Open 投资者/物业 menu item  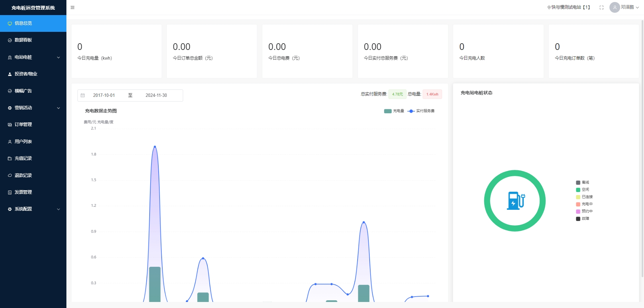[x=33, y=74]
